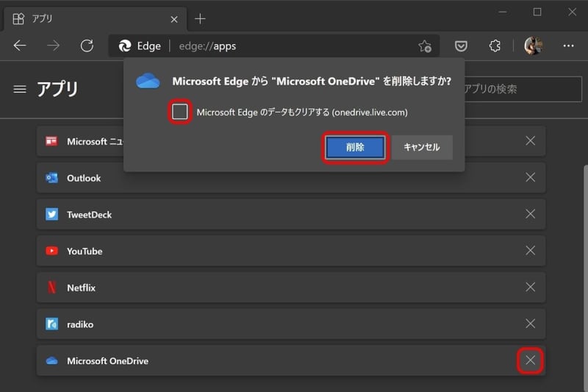Check the clear Edge data checkbox
The width and height of the screenshot is (588, 392).
(180, 112)
